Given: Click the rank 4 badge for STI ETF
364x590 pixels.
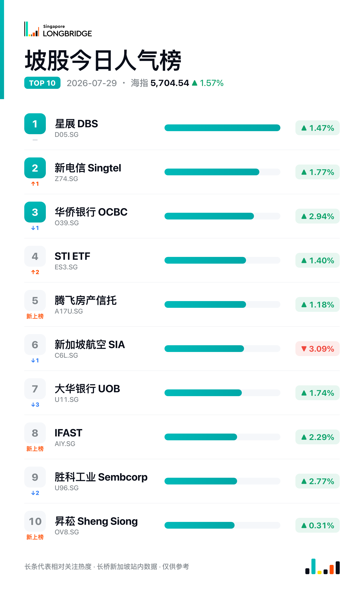Looking at the screenshot, I should point(35,256).
